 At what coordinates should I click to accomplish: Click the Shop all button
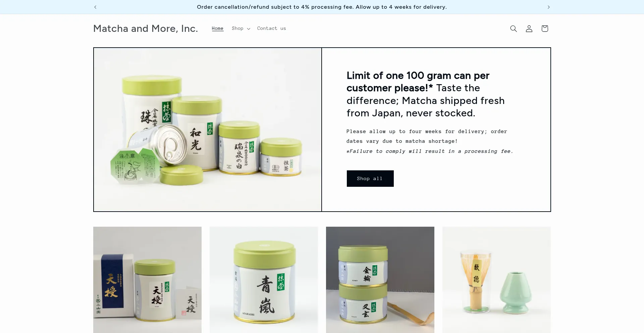pyautogui.click(x=370, y=178)
